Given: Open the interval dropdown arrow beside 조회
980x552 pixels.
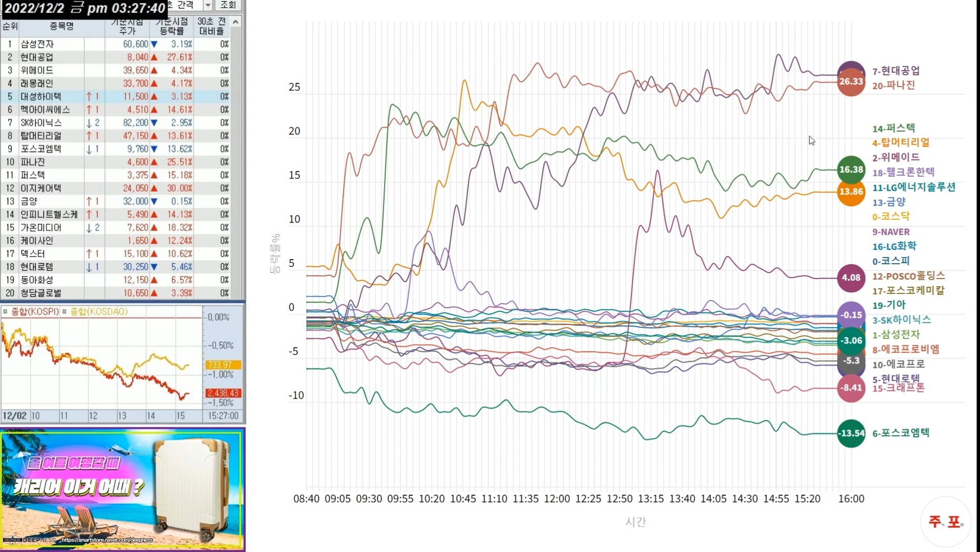Looking at the screenshot, I should click(x=207, y=5).
